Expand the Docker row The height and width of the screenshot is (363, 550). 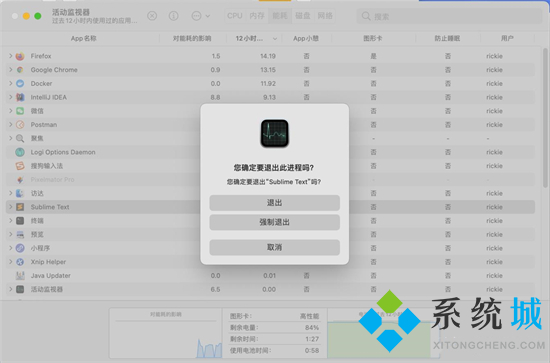tap(11, 83)
